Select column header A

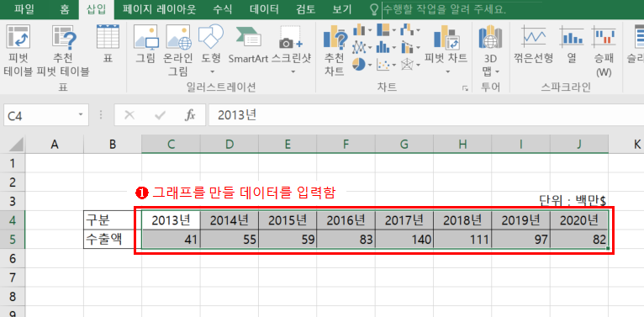click(x=54, y=144)
